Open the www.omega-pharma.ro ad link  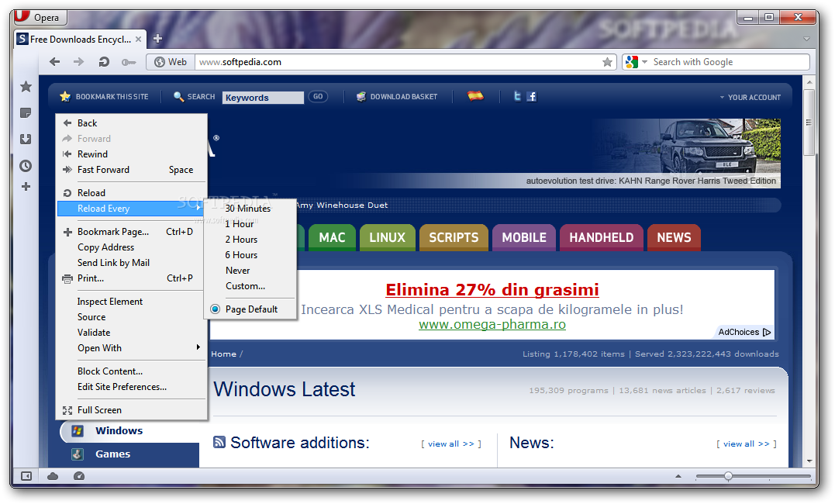[x=492, y=324]
